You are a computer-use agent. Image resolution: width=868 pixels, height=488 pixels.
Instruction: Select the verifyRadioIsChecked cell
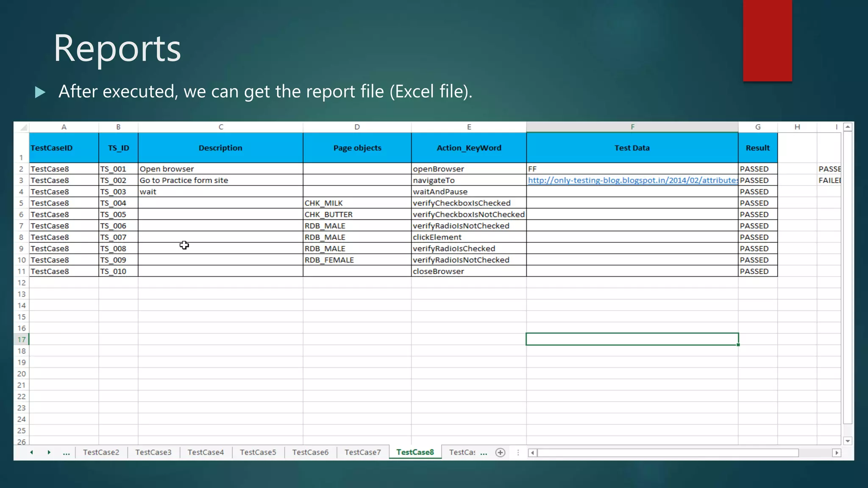click(469, 249)
